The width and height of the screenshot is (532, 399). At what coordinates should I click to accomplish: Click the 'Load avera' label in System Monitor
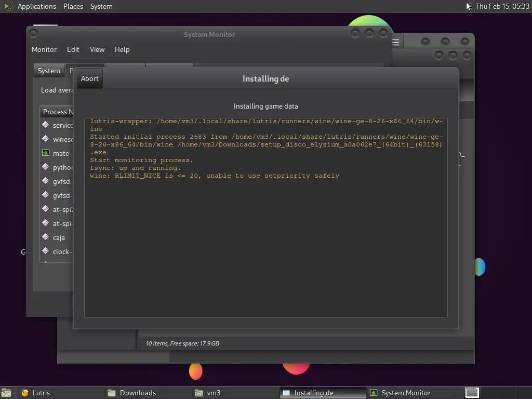[57, 90]
